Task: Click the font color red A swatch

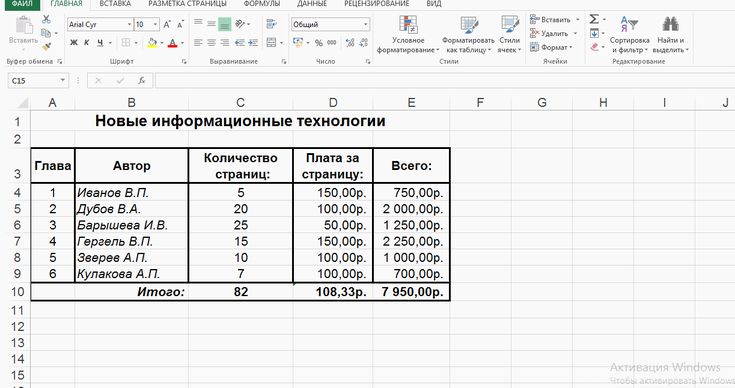Action: (x=172, y=43)
